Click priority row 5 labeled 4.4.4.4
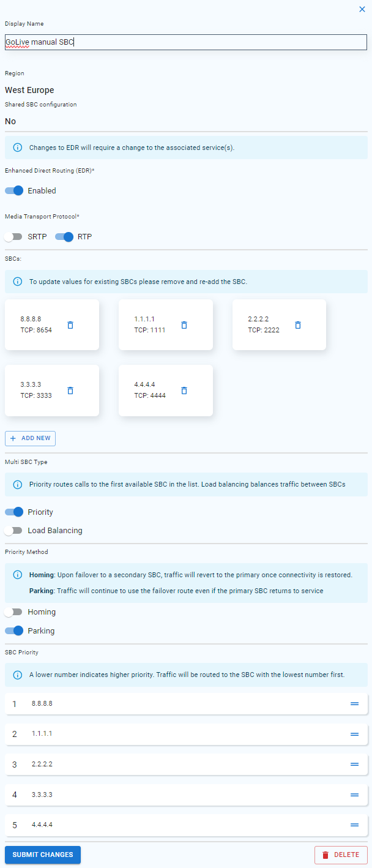Viewport: 372px width, 868px height. point(186,825)
